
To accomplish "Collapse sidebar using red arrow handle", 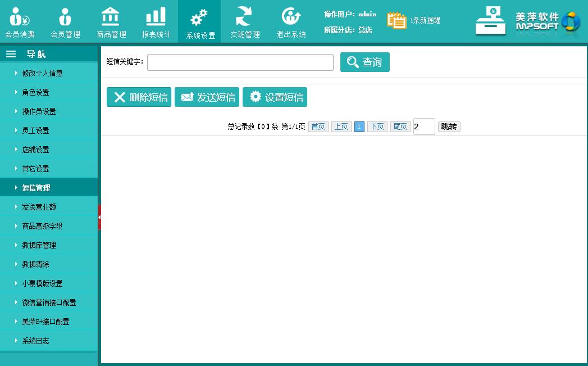I will click(99, 217).
